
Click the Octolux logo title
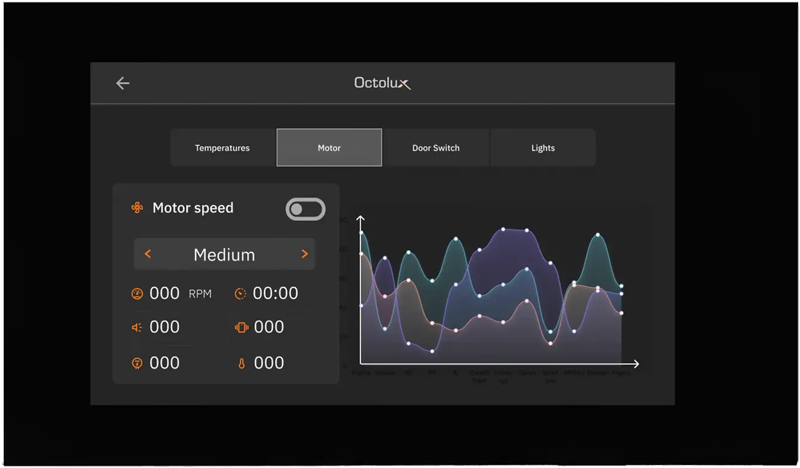coord(382,84)
